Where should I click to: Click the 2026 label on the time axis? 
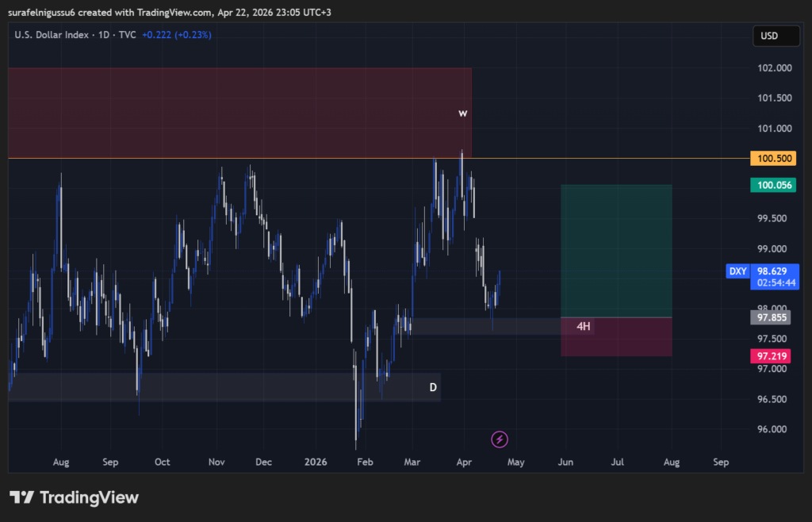click(316, 462)
